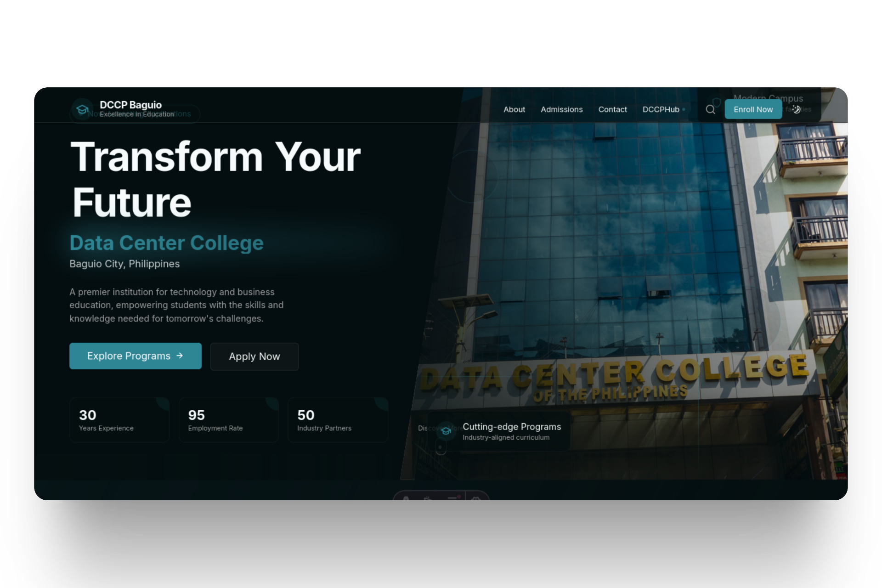This screenshot has height=588, width=882.
Task: Open the About menu item
Action: tap(514, 109)
